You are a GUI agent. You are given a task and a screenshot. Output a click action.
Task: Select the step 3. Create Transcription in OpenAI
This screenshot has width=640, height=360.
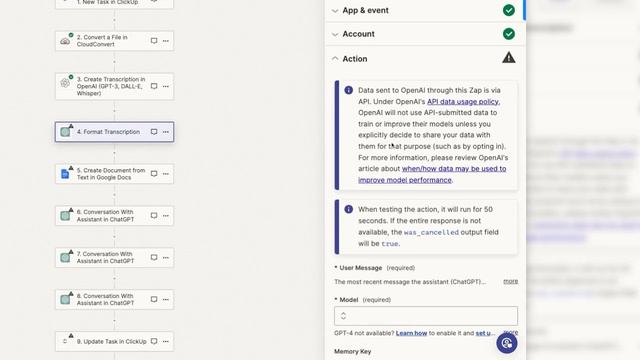click(115, 86)
